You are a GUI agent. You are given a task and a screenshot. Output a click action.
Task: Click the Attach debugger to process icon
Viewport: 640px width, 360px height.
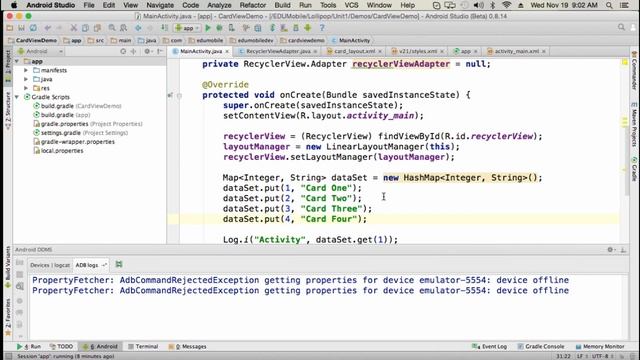(x=231, y=28)
